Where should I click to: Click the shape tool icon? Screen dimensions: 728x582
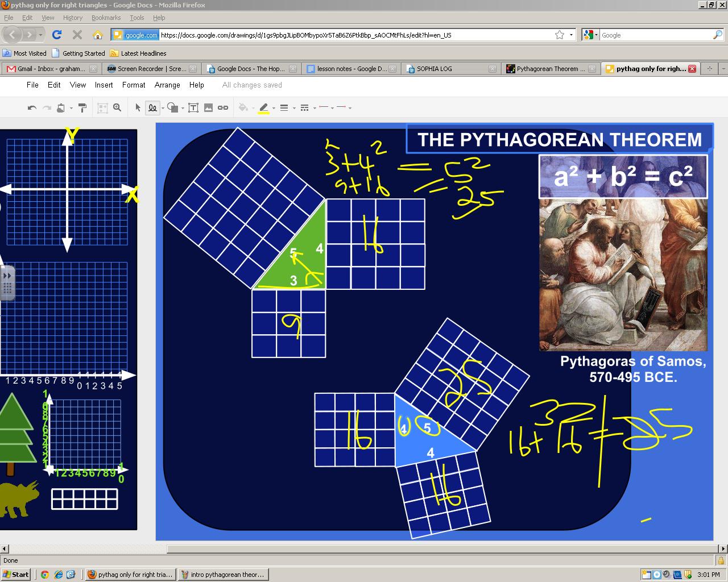coord(172,107)
